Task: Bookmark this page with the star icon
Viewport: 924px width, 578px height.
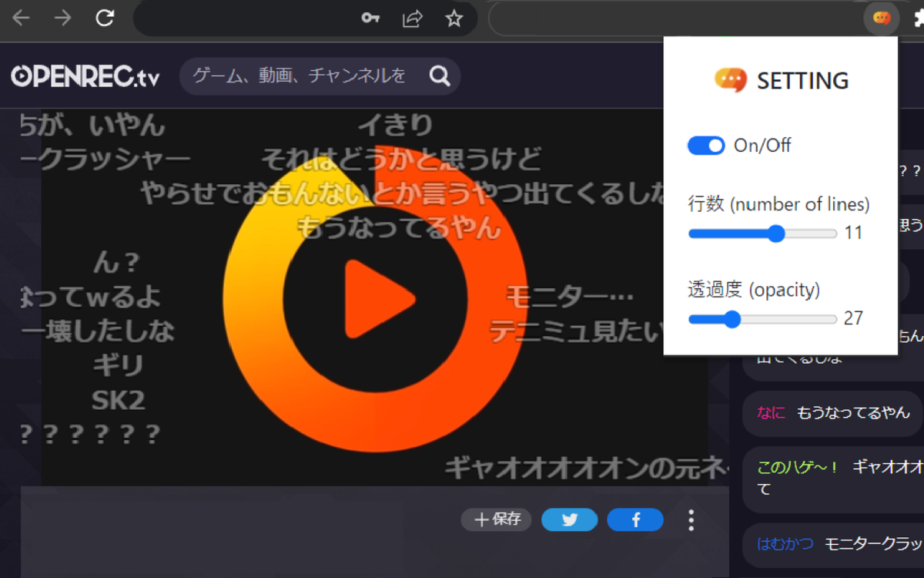Action: coord(454,18)
